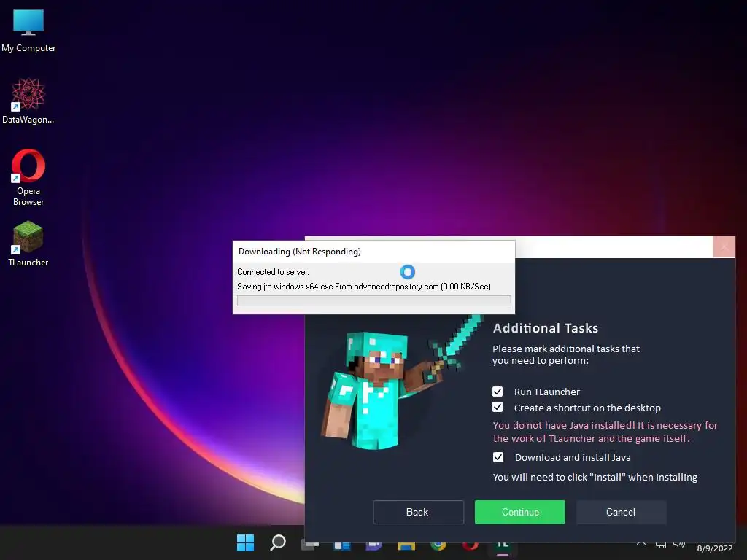The image size is (747, 560).
Task: Open the taskbar Search icon
Action: 278,542
